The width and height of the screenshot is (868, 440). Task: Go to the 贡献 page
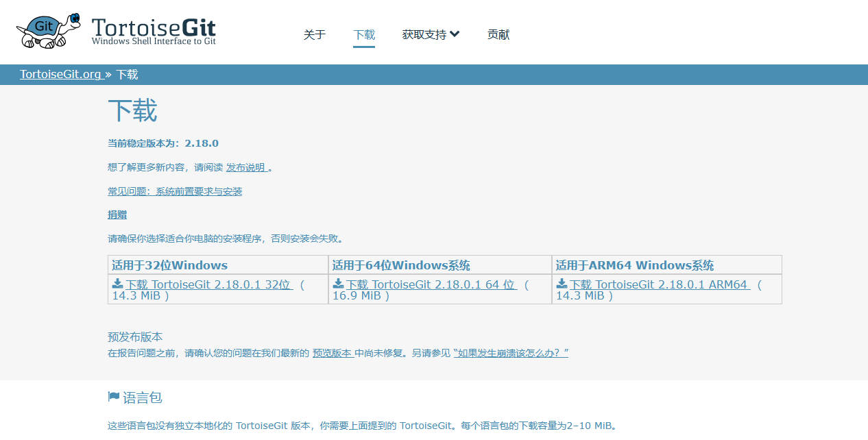point(498,34)
